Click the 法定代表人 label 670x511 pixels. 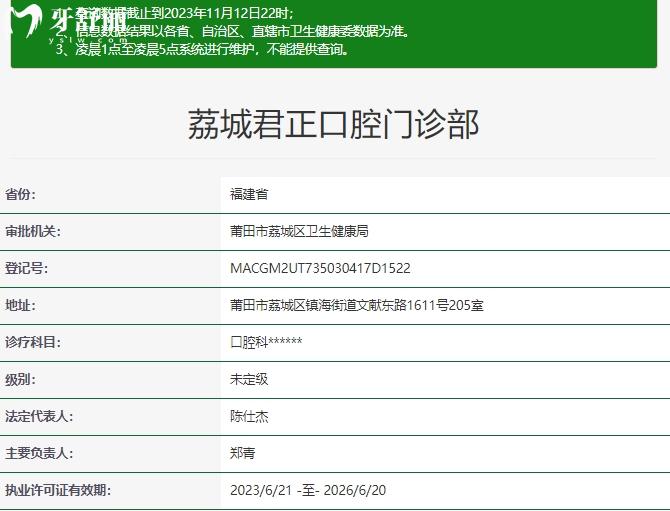click(39, 416)
